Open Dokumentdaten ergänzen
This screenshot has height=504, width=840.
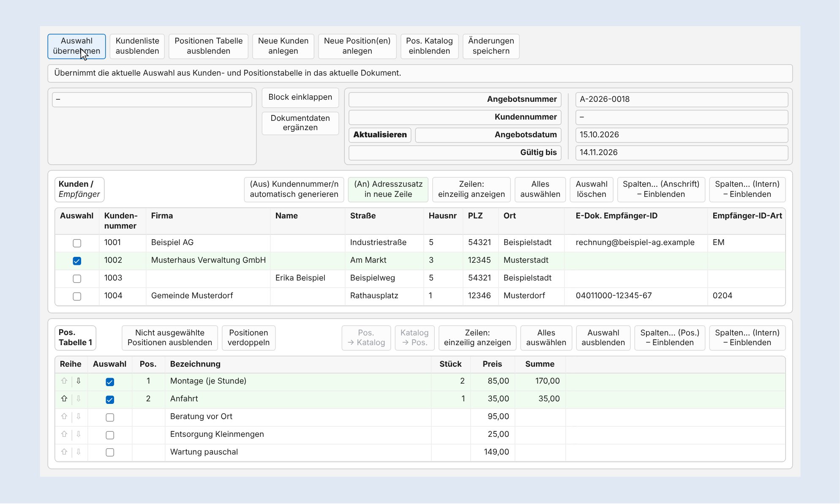click(300, 123)
